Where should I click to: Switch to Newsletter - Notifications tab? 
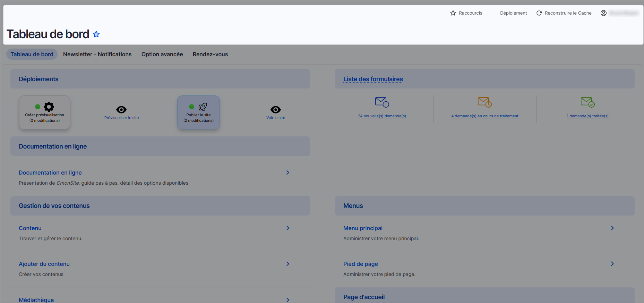click(97, 54)
